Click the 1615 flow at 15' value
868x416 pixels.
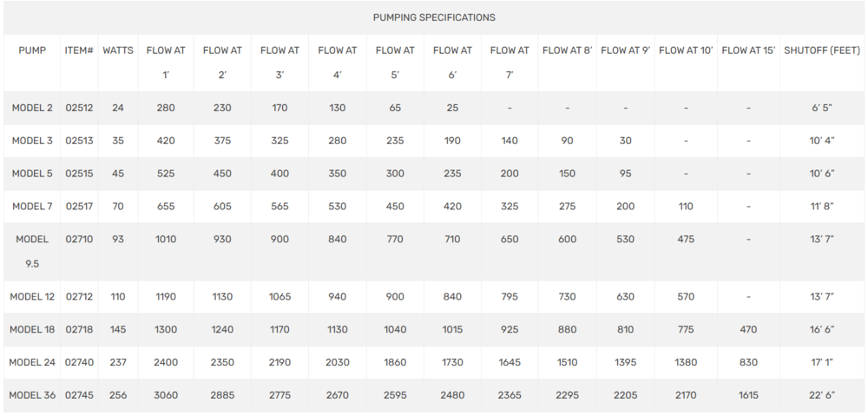(x=748, y=395)
